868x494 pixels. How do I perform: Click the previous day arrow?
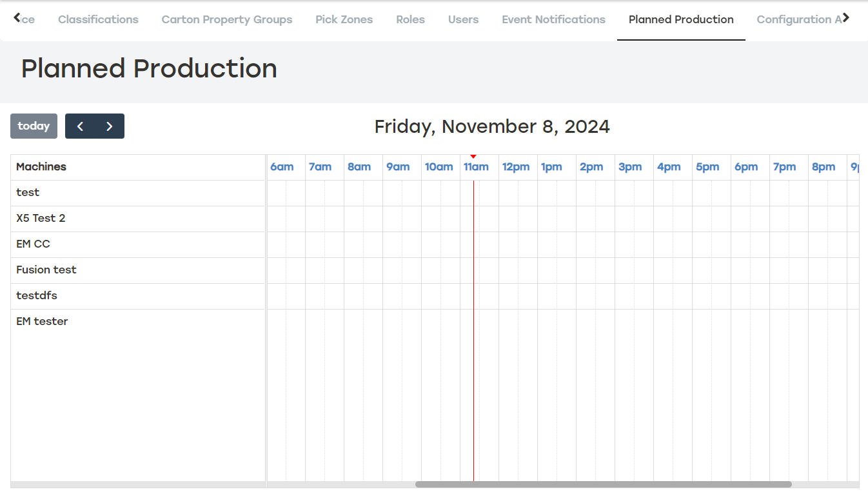pyautogui.click(x=80, y=126)
